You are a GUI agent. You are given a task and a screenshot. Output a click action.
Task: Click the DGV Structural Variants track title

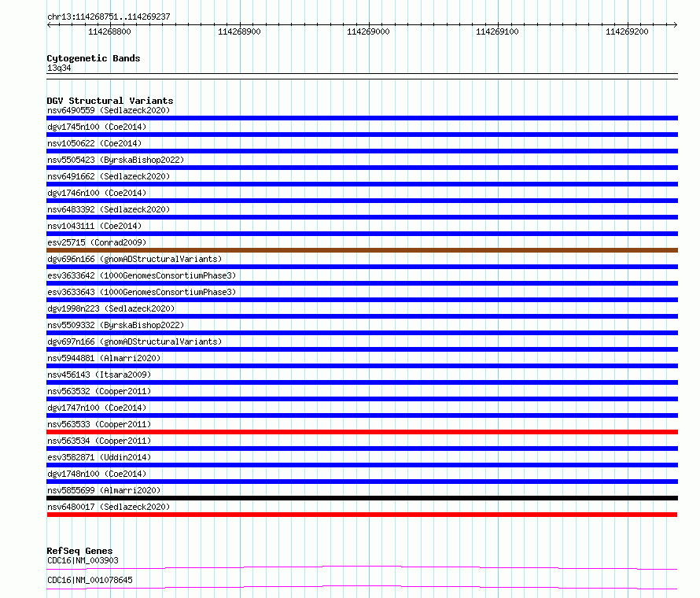110,101
